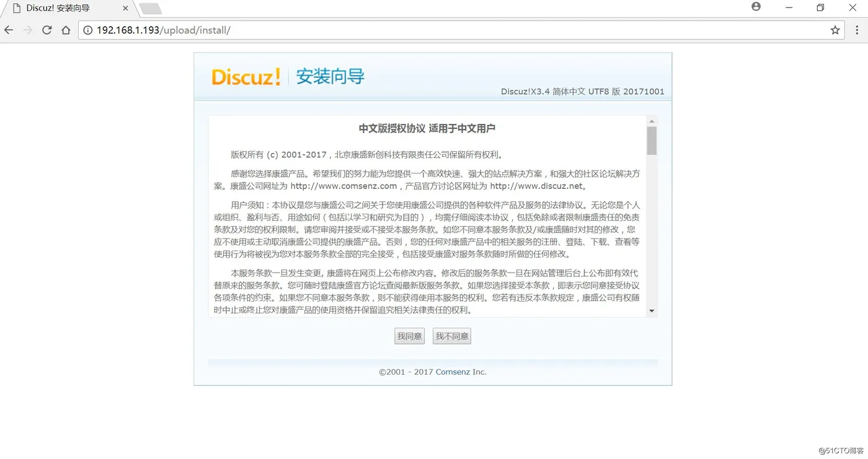Image resolution: width=868 pixels, height=459 pixels.
Task: Restore down the Chrome window
Action: (x=820, y=7)
